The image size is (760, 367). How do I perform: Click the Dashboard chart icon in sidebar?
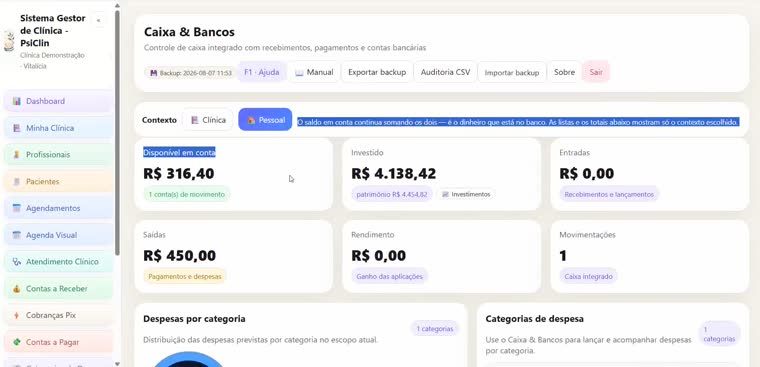[x=17, y=101]
